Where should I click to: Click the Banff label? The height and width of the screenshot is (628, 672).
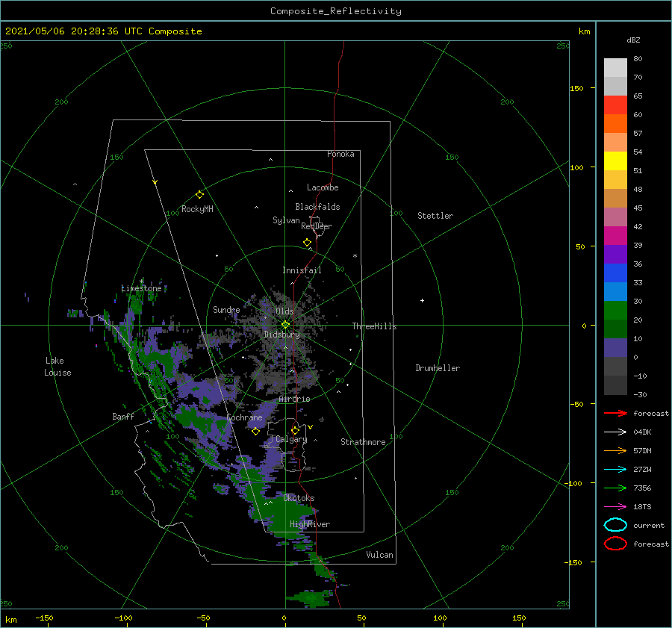pyautogui.click(x=123, y=416)
